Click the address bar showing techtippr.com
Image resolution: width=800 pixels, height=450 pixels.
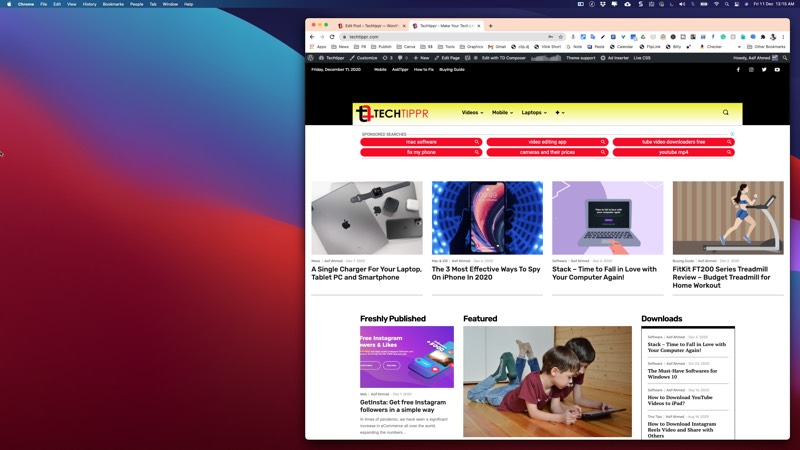click(x=444, y=37)
